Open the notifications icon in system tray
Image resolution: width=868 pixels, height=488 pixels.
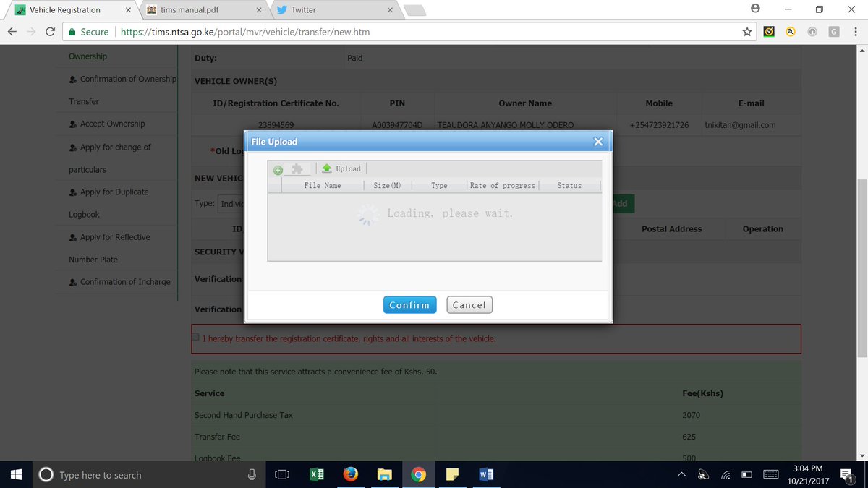click(846, 475)
